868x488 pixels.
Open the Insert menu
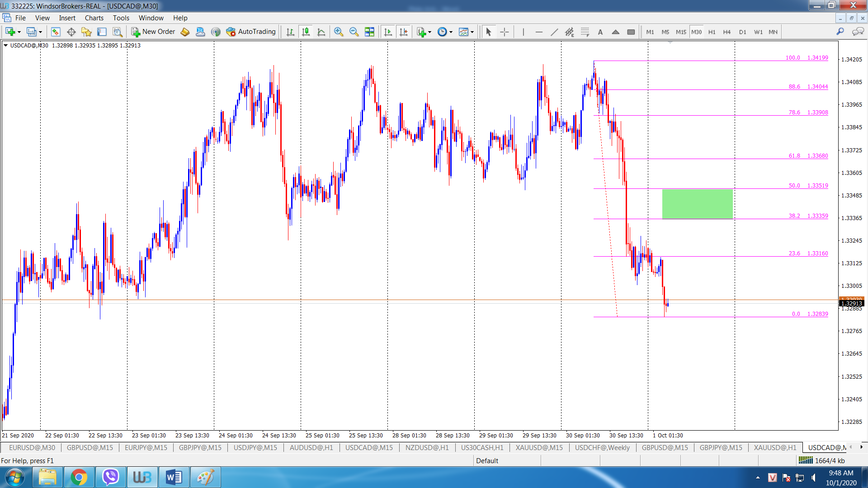[67, 18]
